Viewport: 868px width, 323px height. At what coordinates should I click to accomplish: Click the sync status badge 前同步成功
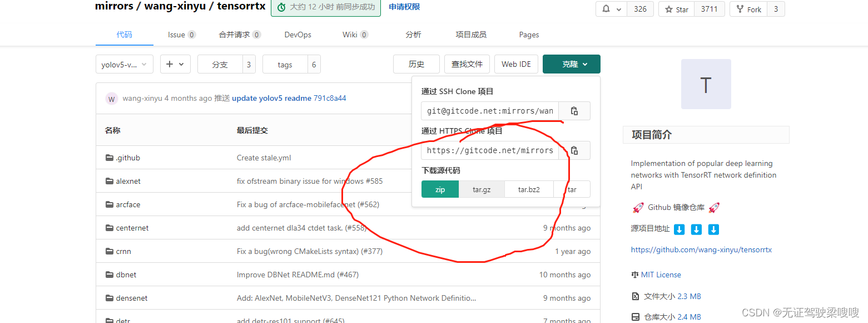pos(326,7)
